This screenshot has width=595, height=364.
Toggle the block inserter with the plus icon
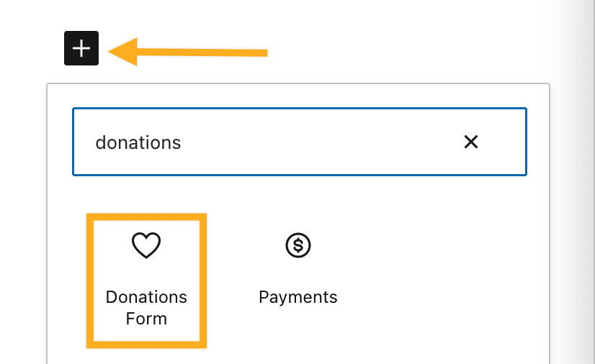click(81, 49)
